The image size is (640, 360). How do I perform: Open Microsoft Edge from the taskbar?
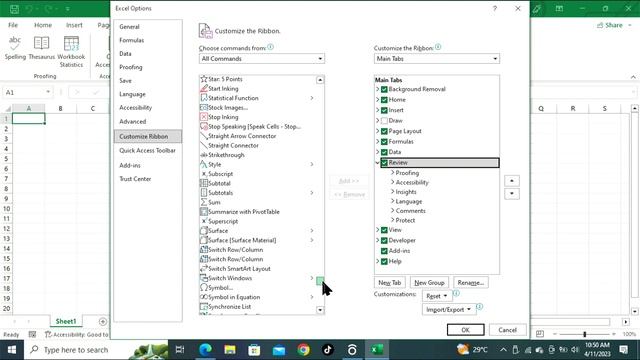205,350
